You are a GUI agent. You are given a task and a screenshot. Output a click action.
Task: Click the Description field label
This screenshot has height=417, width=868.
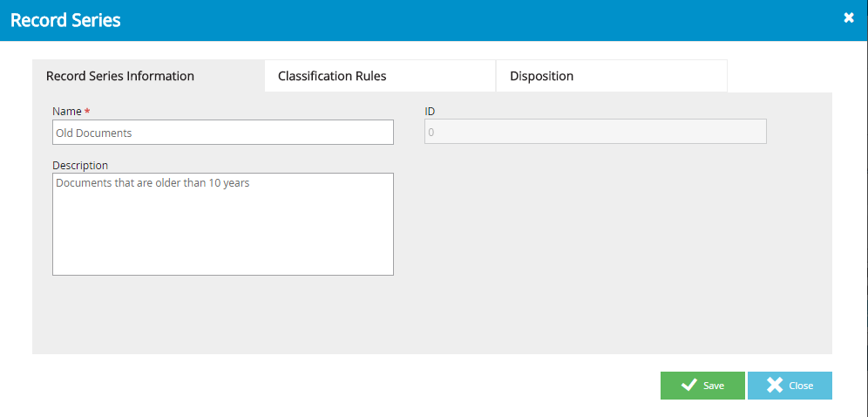pos(80,165)
